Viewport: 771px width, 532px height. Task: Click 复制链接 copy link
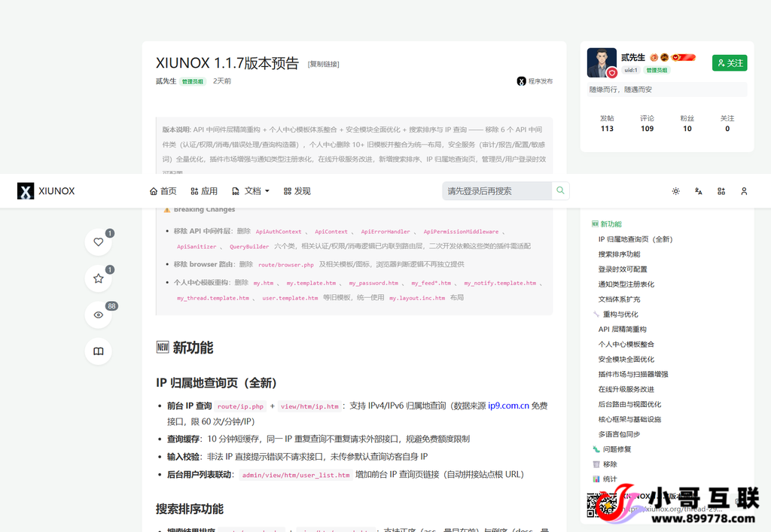click(x=324, y=65)
